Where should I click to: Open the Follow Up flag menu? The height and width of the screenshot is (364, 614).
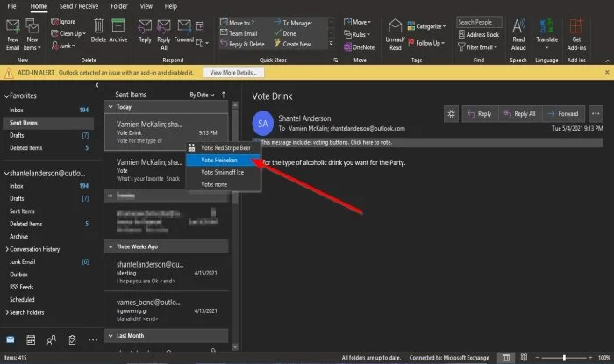(x=426, y=43)
